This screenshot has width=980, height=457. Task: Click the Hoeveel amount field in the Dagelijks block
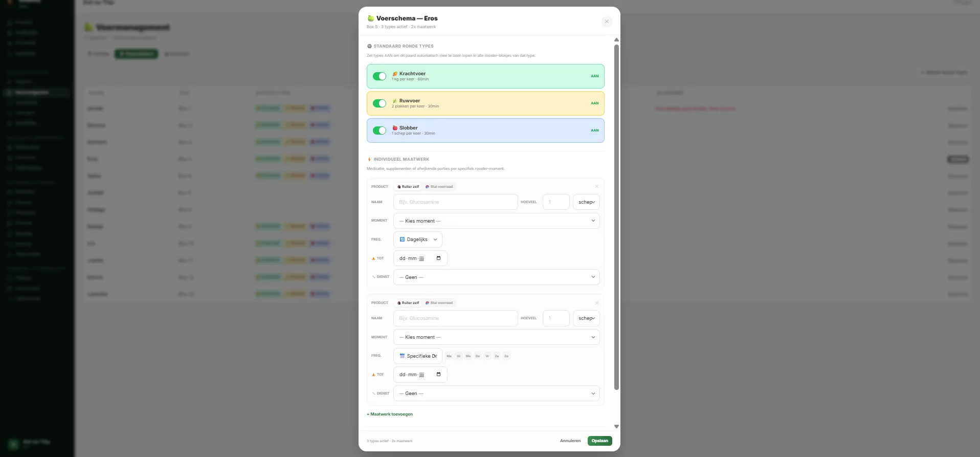(556, 202)
